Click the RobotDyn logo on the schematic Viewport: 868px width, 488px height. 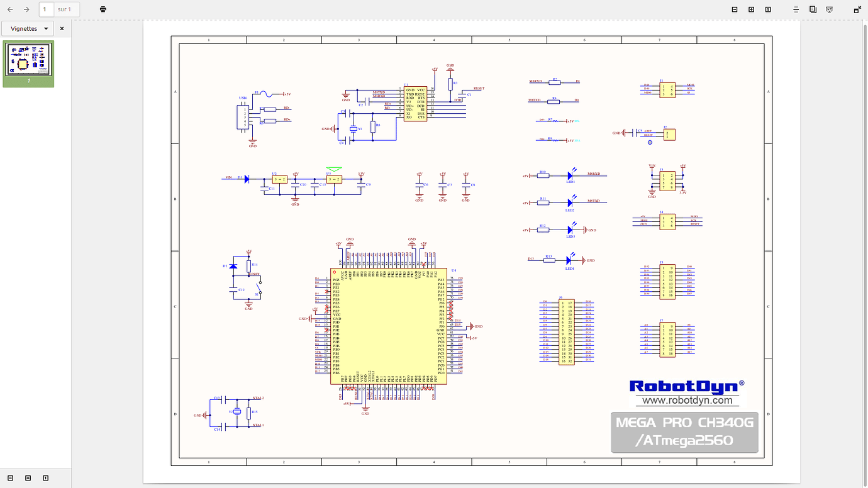pyautogui.click(x=687, y=386)
